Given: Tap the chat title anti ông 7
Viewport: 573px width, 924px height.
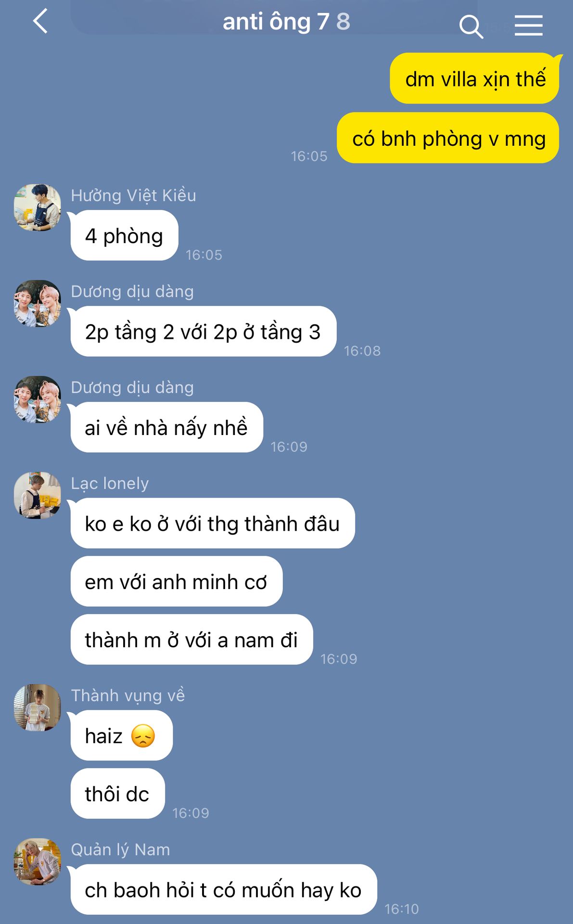Looking at the screenshot, I should click(x=276, y=22).
